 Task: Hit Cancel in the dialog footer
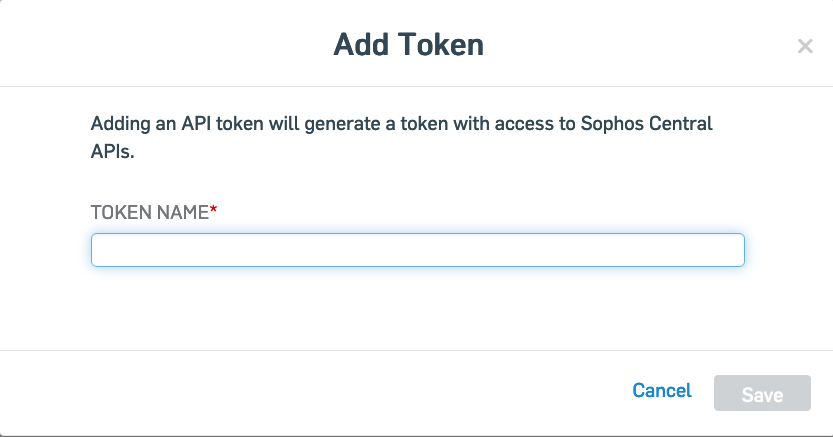point(662,390)
